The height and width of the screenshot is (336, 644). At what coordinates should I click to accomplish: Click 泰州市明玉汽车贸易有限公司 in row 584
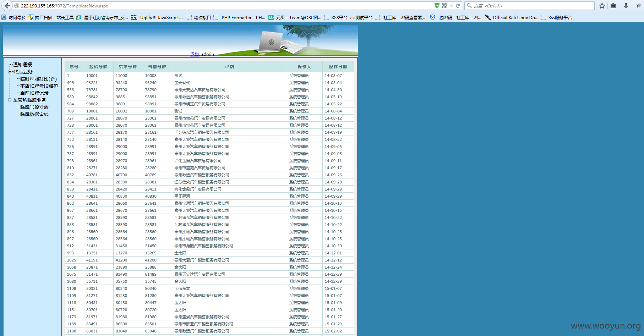tap(200, 104)
